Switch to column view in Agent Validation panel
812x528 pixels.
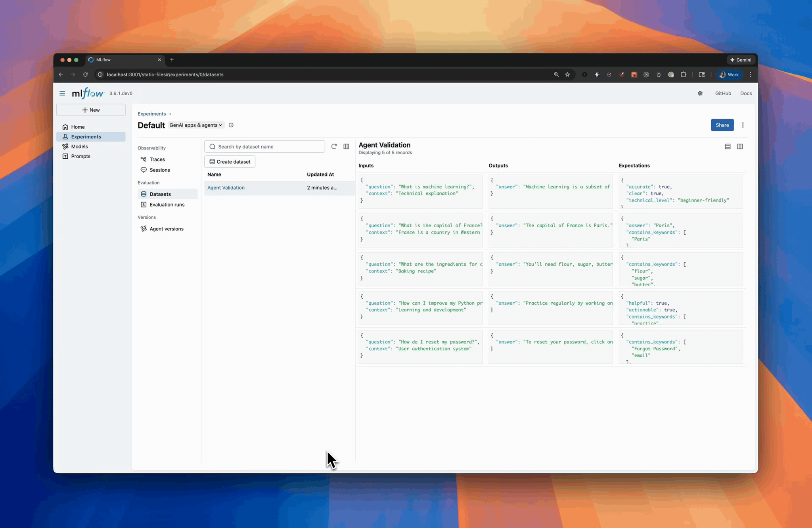tap(740, 146)
